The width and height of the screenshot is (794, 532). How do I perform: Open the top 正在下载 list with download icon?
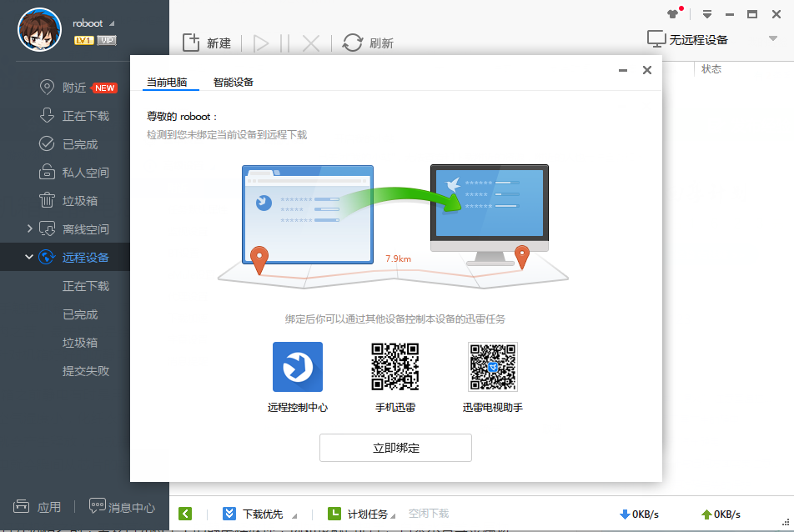[74, 116]
